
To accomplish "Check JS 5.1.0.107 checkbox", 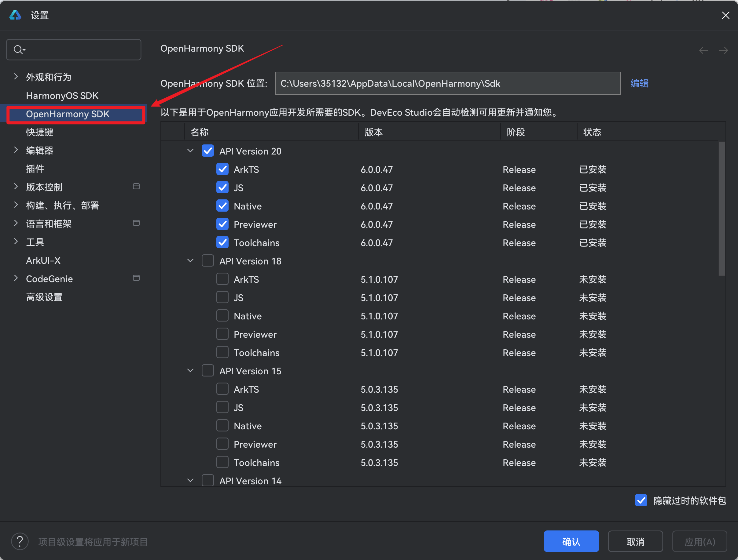I will tap(222, 297).
